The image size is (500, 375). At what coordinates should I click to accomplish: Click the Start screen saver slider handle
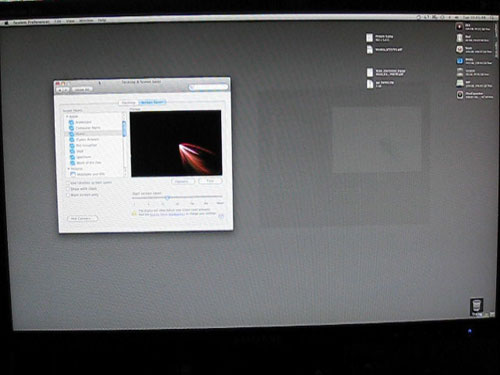168,197
